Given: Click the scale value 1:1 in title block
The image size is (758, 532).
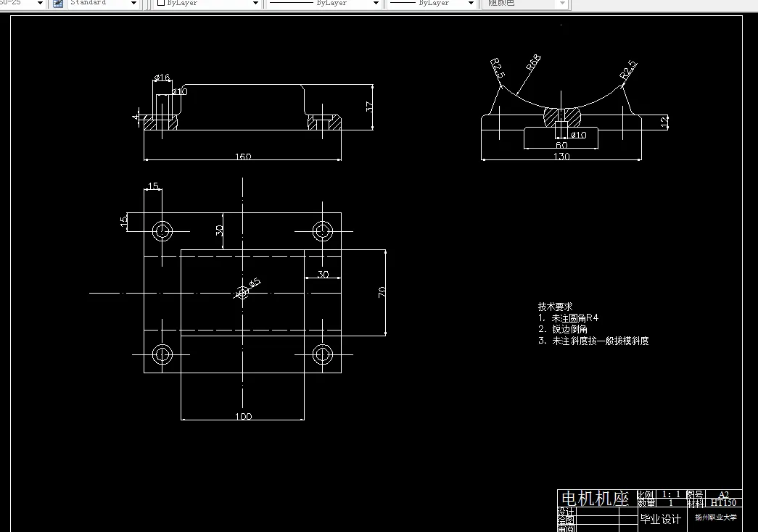Looking at the screenshot, I should coord(671,494).
